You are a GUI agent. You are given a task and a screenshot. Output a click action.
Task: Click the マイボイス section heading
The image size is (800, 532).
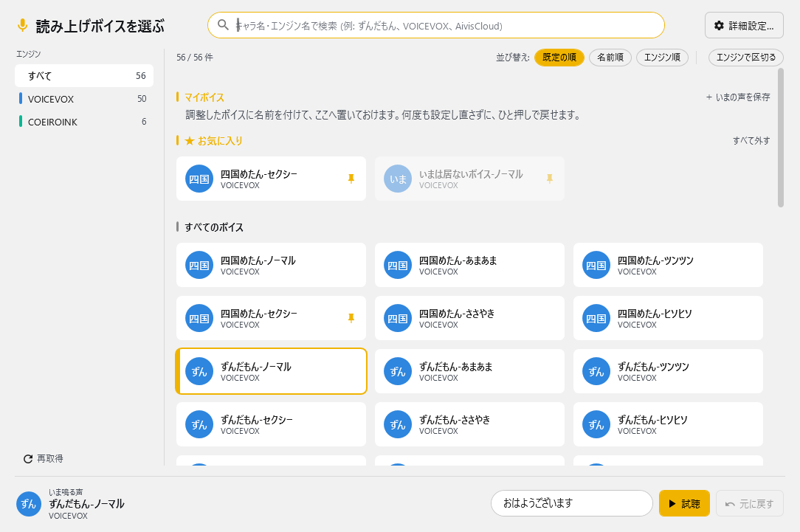coord(204,97)
